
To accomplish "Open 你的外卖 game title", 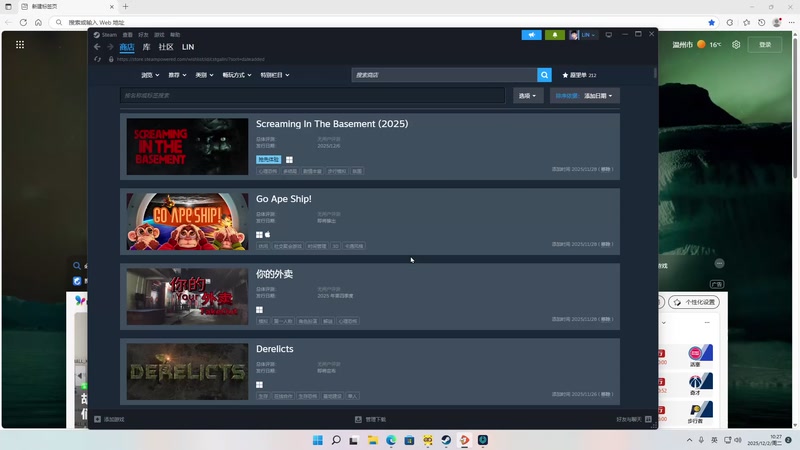I will point(274,274).
